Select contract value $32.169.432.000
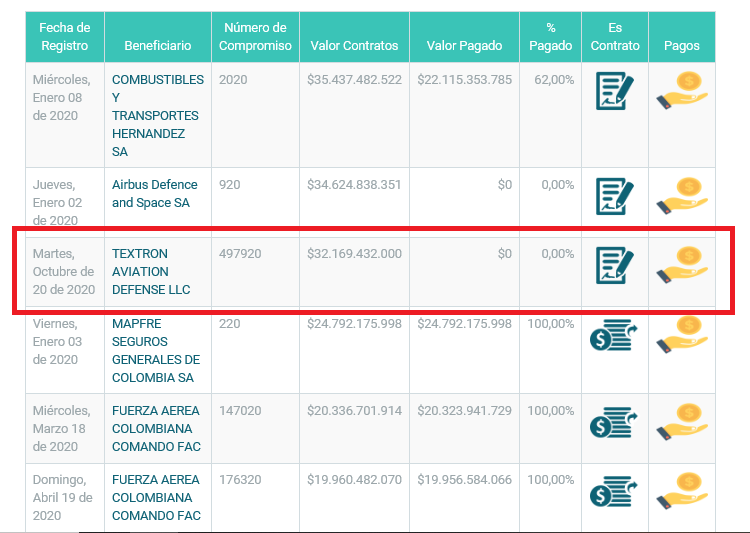This screenshot has width=750, height=533. [354, 254]
